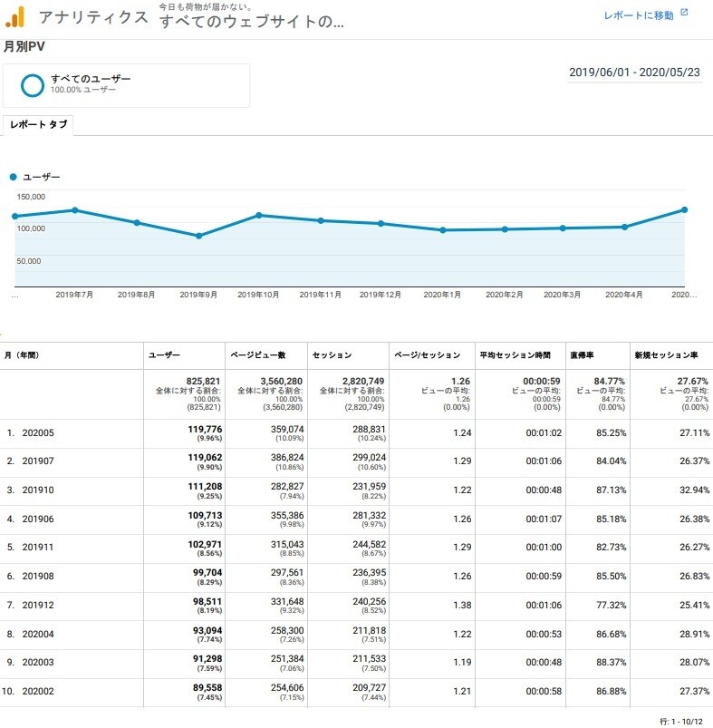Viewport: 713px width, 728px height.
Task: Click the 行: 1 - 10/12 row counter
Action: pyautogui.click(x=681, y=722)
